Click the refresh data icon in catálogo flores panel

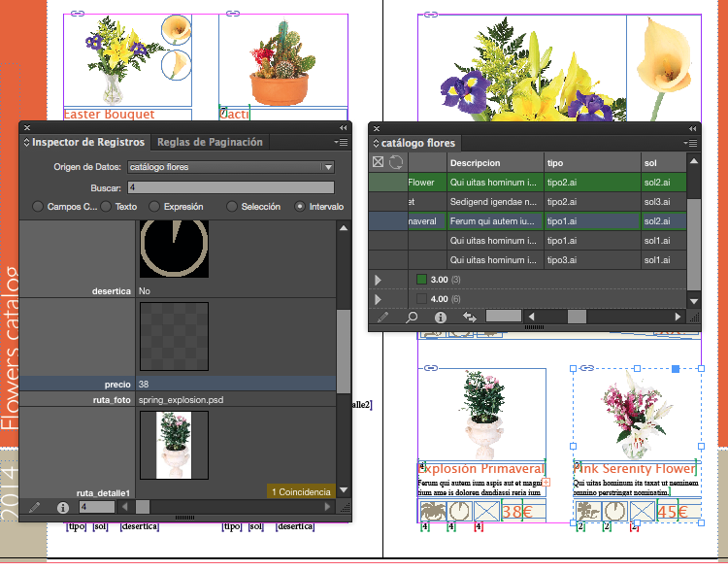coord(396,162)
